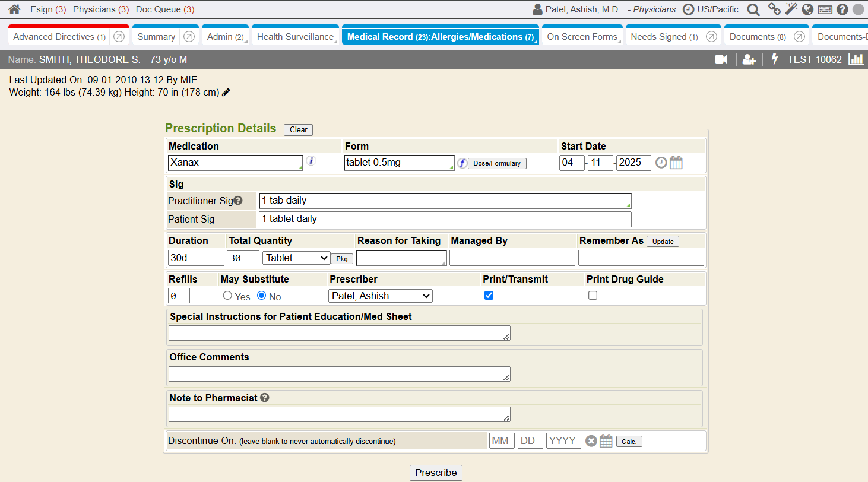Open the search magnifier icon
The image size is (868, 482).
point(753,9)
